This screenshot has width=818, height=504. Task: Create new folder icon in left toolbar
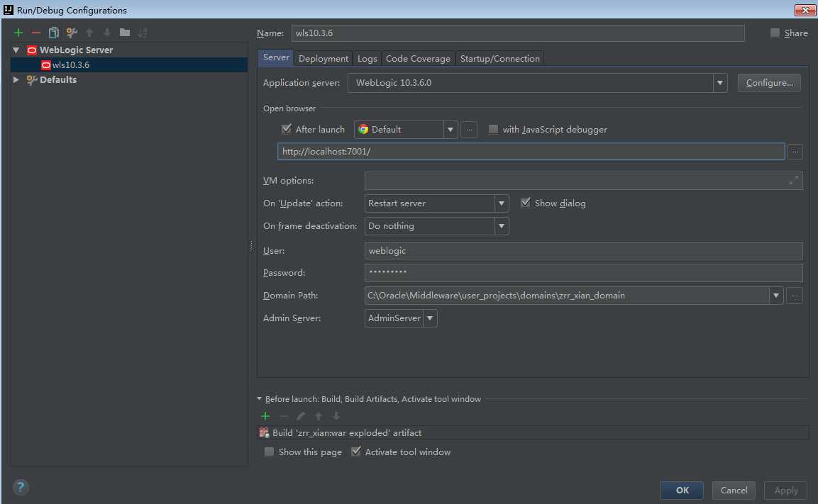pos(125,33)
